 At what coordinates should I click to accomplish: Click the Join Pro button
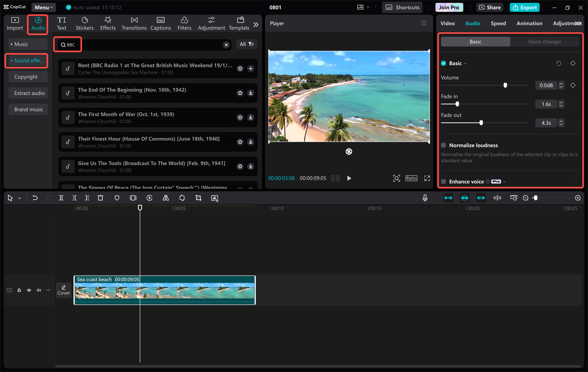(449, 7)
